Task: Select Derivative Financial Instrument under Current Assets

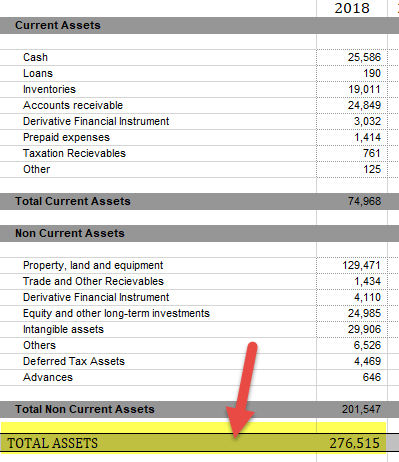Action: coord(96,121)
